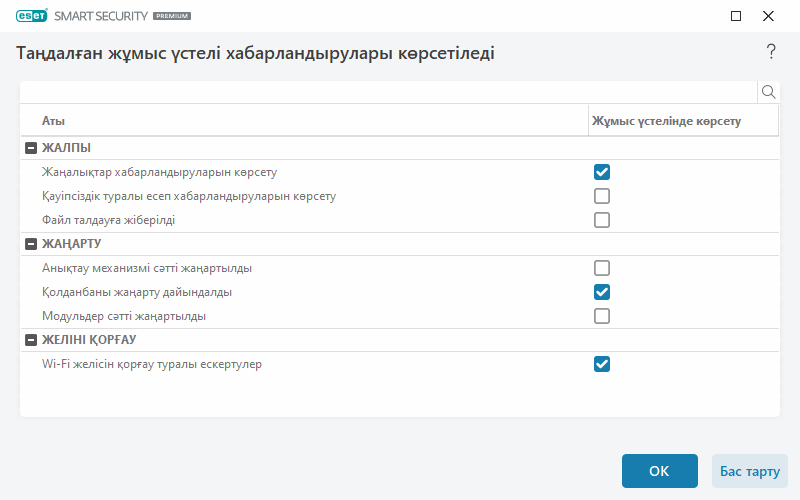800x500 pixels.
Task: Close the ESET notifications window
Action: click(x=768, y=16)
